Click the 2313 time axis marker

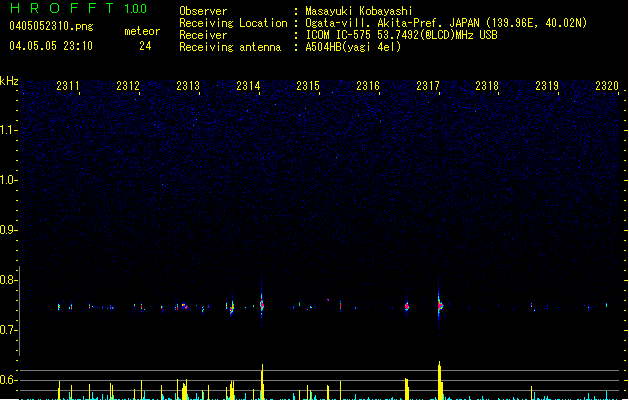[188, 86]
